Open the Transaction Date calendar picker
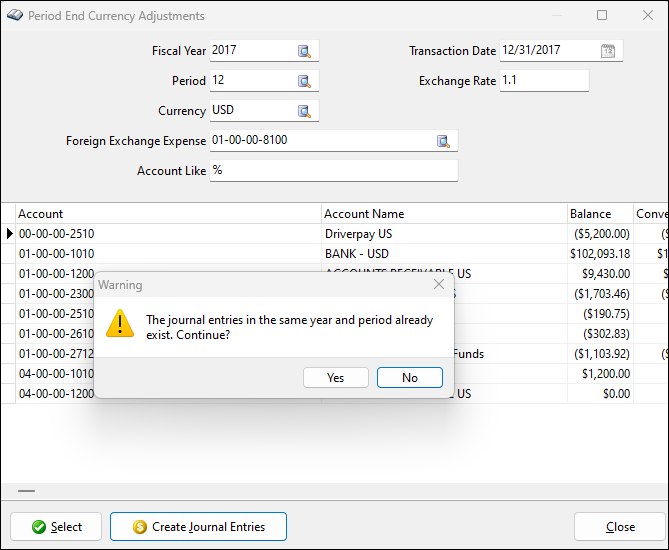669x550 pixels. coord(608,51)
